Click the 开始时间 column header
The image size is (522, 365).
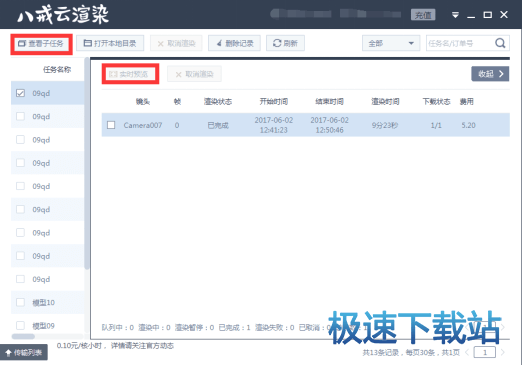tap(274, 101)
